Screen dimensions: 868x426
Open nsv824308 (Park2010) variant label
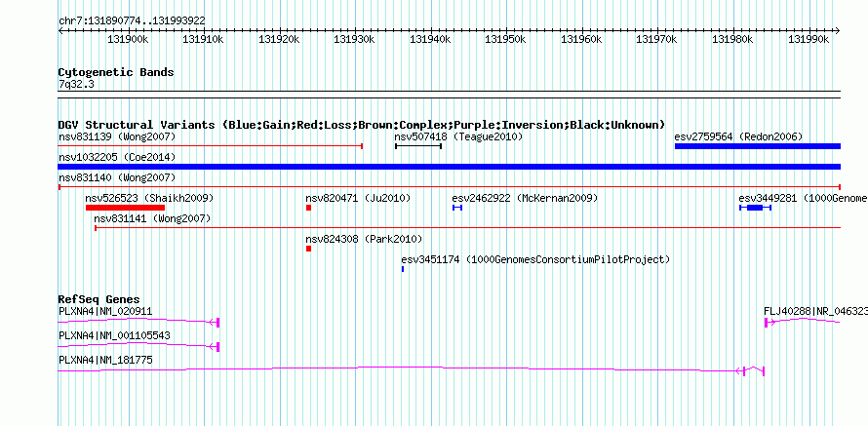[364, 239]
